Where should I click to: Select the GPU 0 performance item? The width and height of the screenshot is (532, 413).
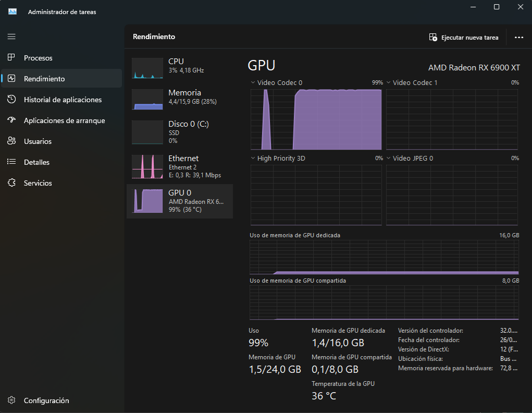tap(180, 201)
